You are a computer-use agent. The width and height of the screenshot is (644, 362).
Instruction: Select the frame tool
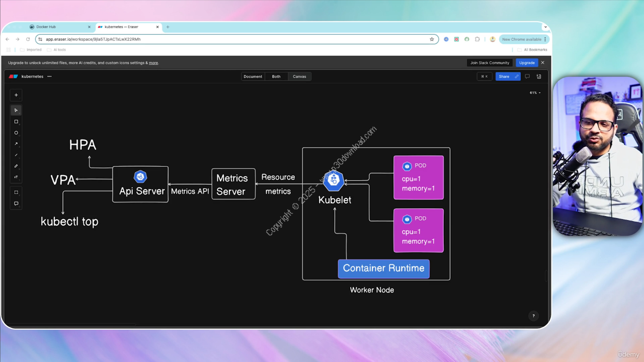tap(16, 192)
